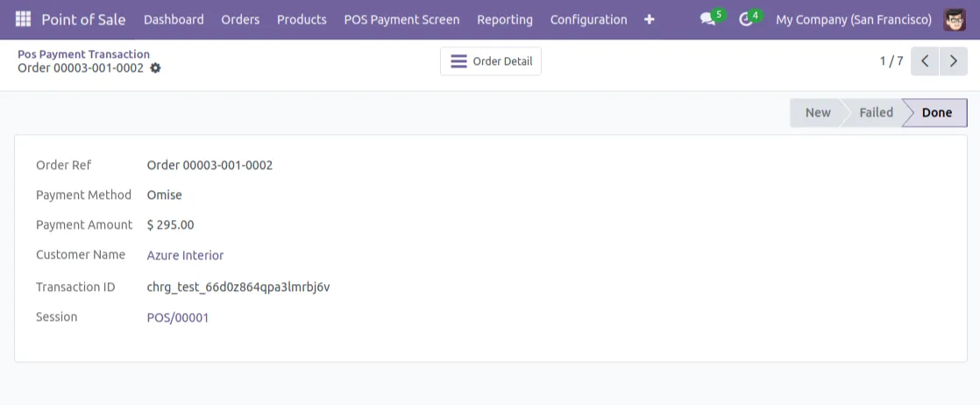Open the Dashboard menu
The height and width of the screenshot is (405, 980).
(174, 19)
